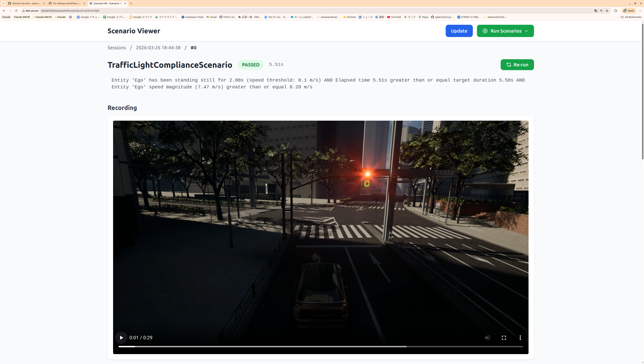The width and height of the screenshot is (644, 364).
Task: Play the scenario recording video
Action: [121, 338]
